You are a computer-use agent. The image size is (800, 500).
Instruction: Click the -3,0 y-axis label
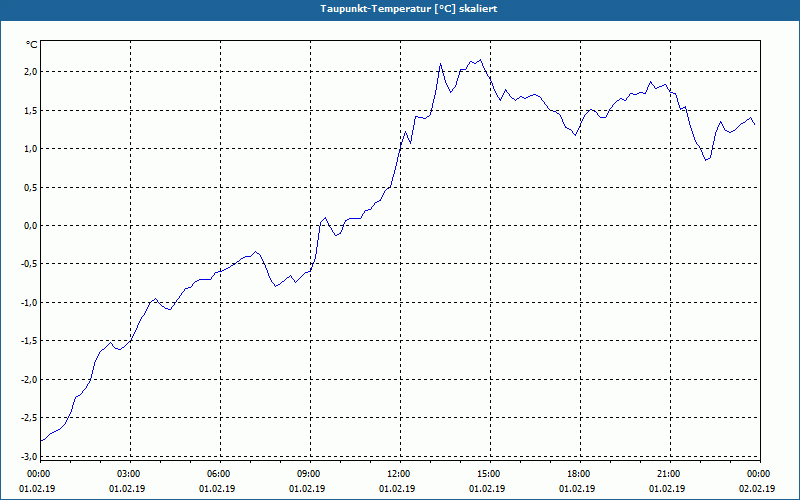(x=29, y=456)
